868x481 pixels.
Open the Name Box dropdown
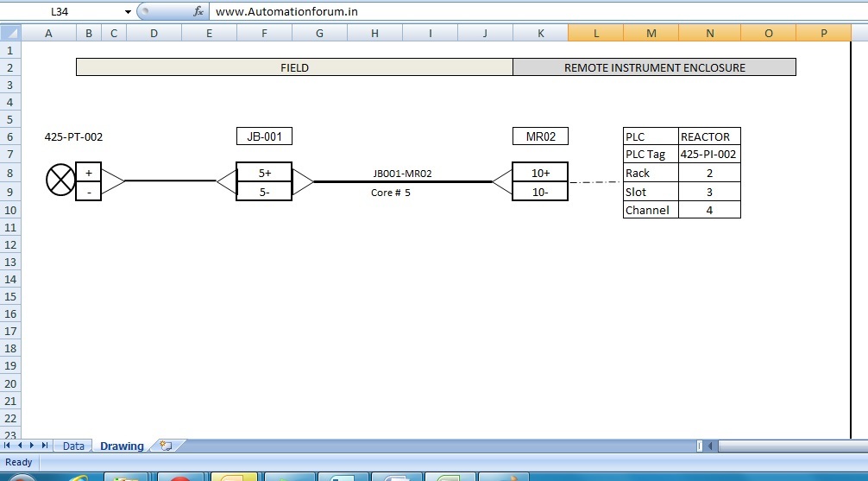coord(129,12)
